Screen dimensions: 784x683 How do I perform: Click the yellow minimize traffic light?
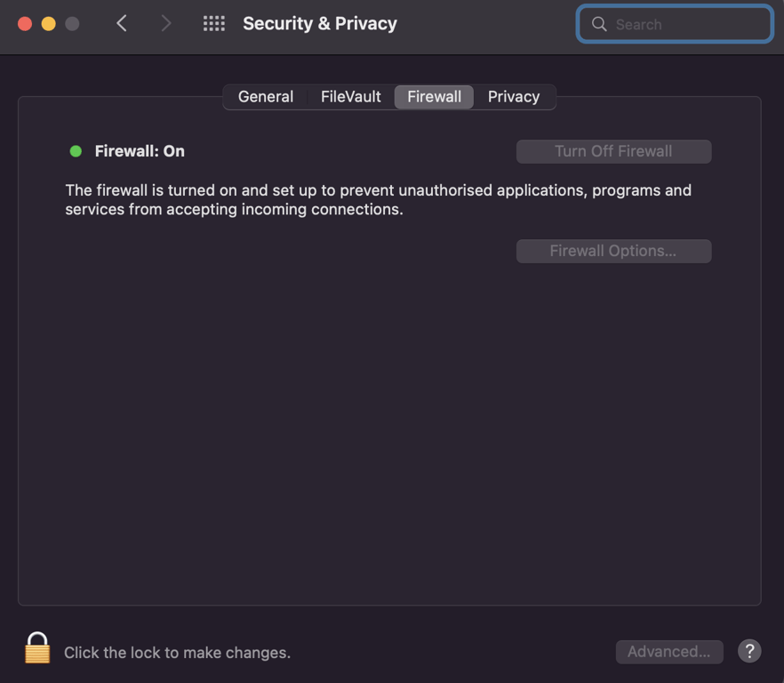click(48, 23)
